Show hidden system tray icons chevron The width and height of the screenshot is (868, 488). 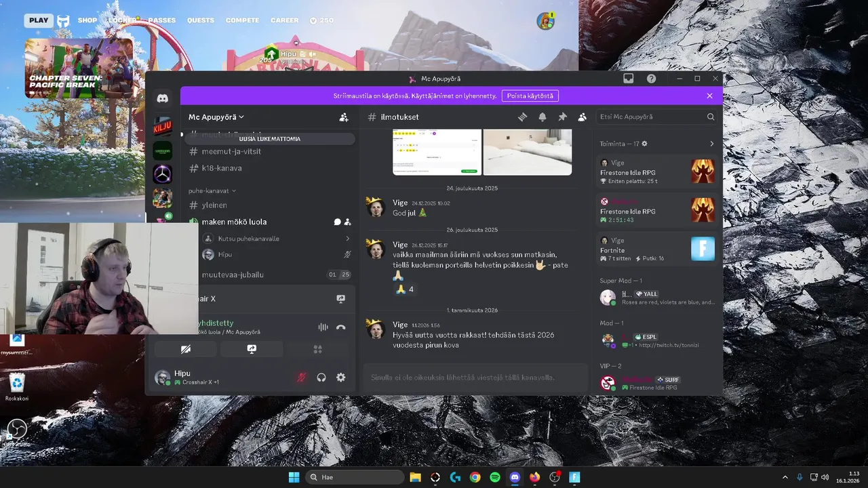tap(785, 477)
